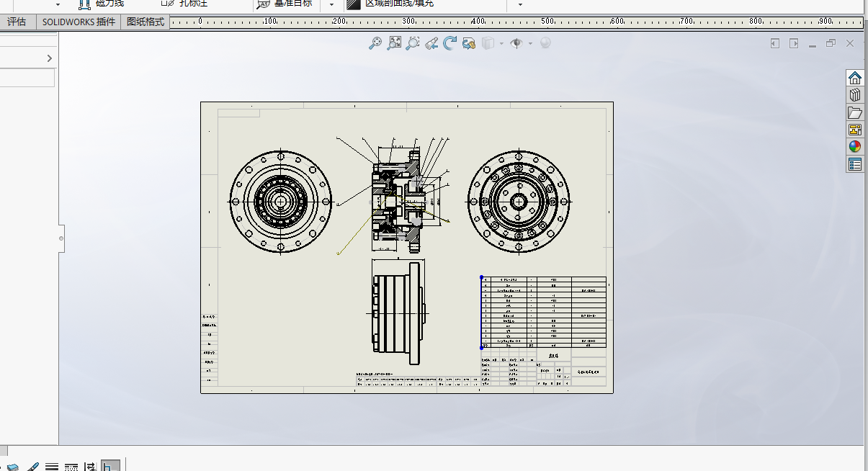
Task: Open the Appearances color ball icon
Action: click(x=855, y=147)
